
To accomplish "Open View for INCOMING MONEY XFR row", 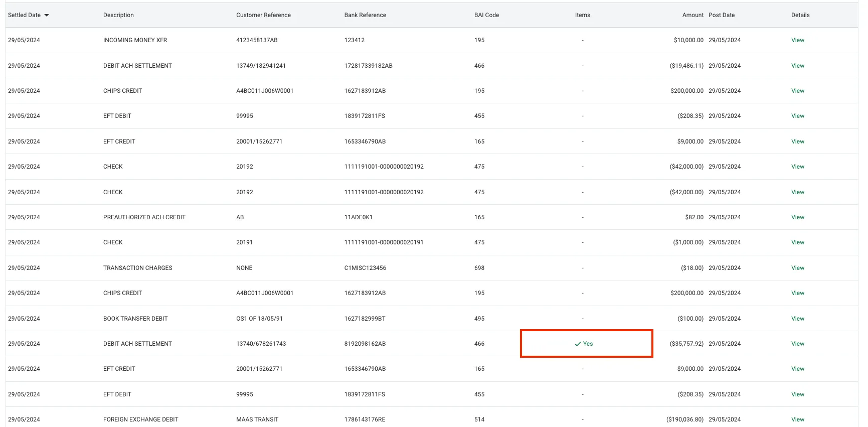I will pyautogui.click(x=798, y=40).
